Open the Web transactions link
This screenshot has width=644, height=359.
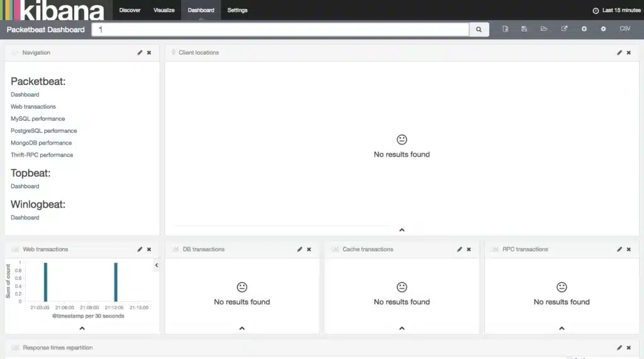[33, 106]
